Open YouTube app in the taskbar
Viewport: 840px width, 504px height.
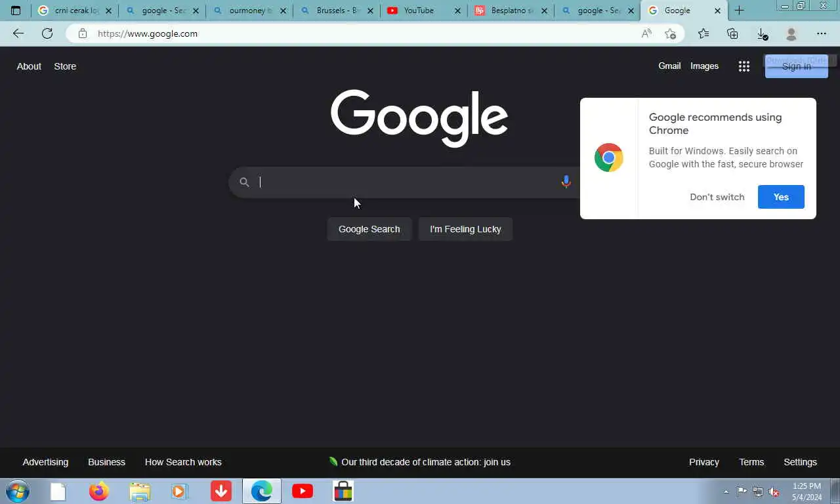point(303,491)
